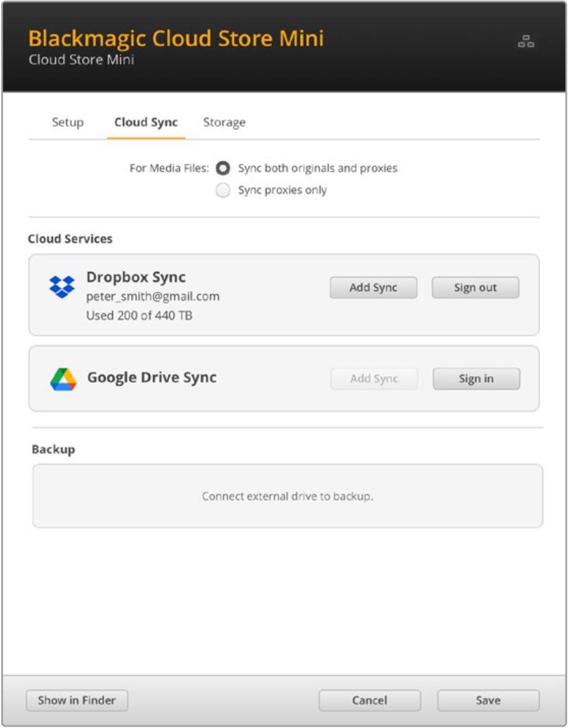
Task: Click the Dropbox Sync title text
Action: 136,277
